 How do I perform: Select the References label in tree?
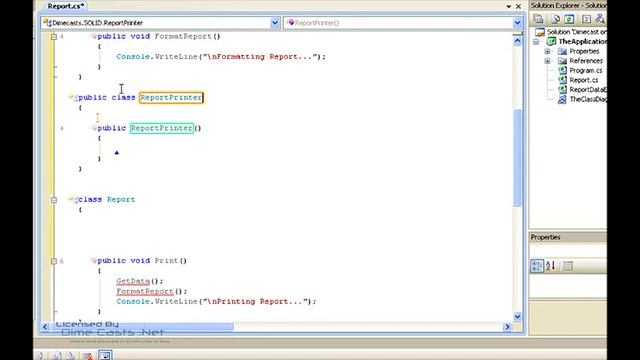pyautogui.click(x=586, y=61)
